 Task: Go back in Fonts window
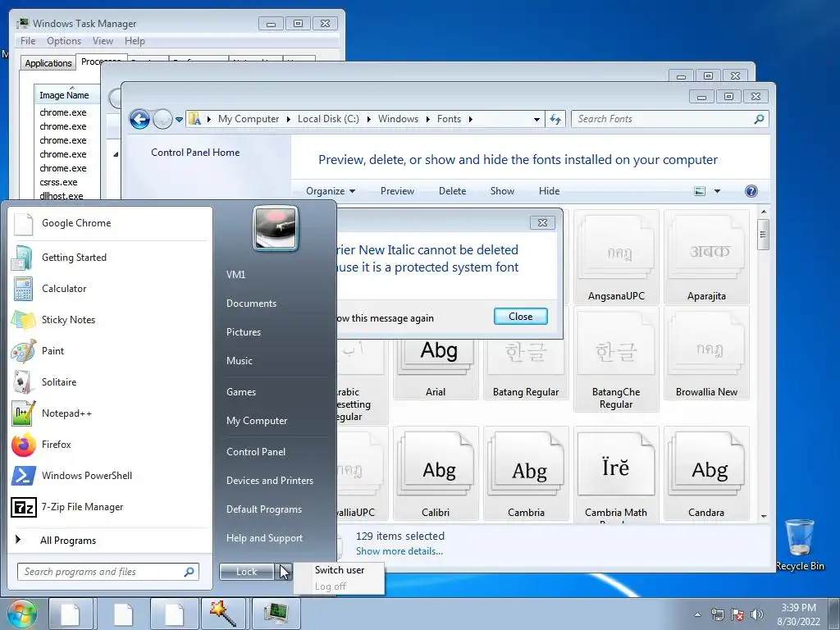(139, 119)
